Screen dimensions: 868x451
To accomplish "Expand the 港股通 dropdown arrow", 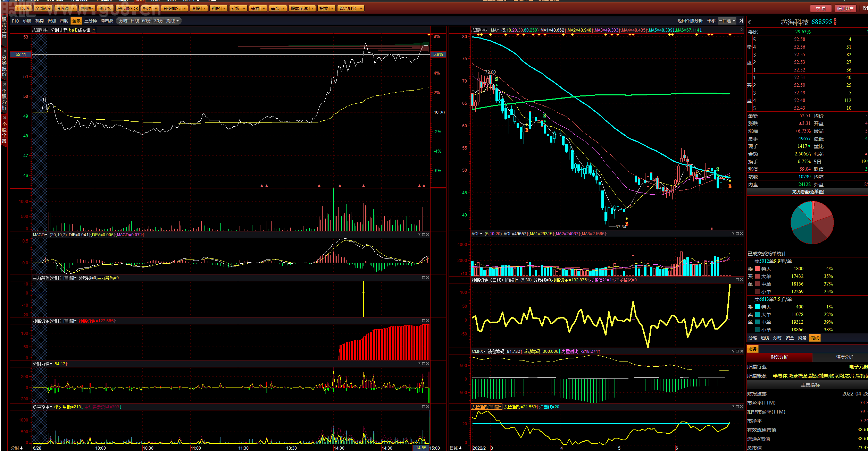I will tap(74, 8).
